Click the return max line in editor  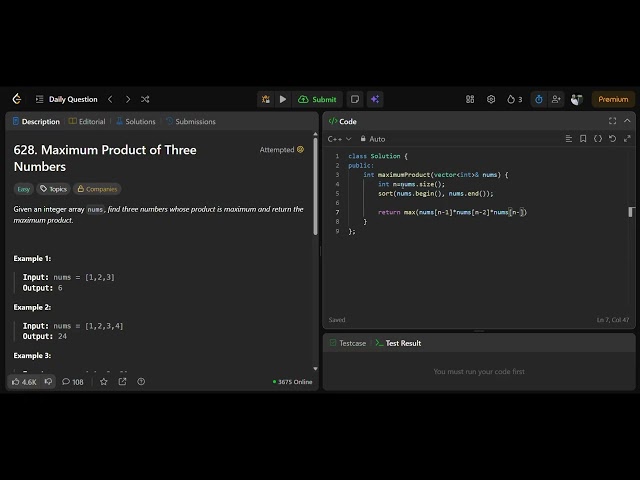click(452, 212)
